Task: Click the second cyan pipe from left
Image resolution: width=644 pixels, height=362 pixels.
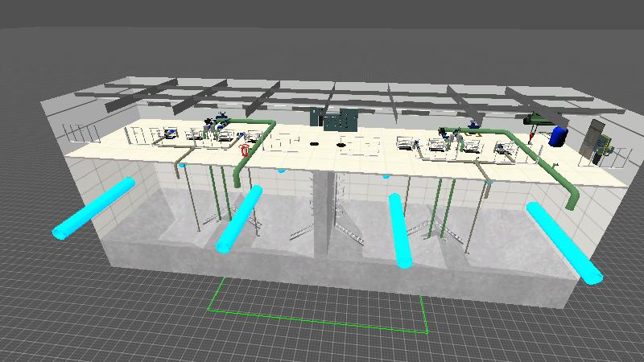Action: tap(239, 218)
